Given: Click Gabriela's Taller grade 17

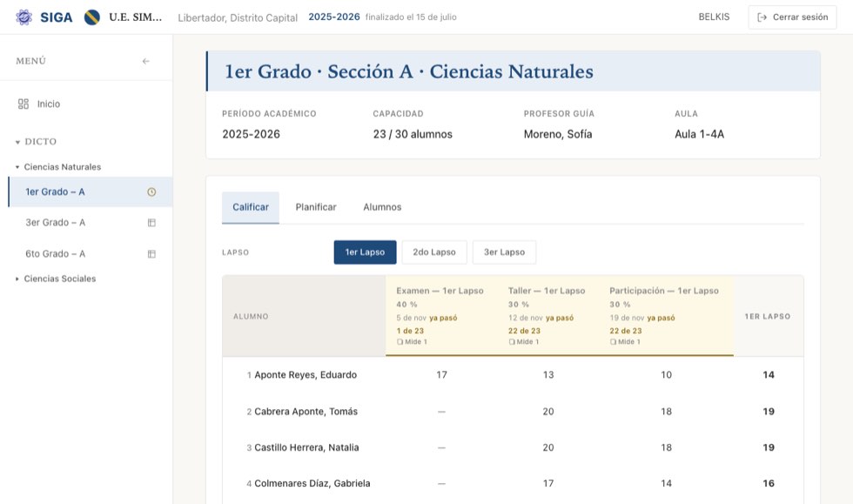Looking at the screenshot, I should coord(548,483).
